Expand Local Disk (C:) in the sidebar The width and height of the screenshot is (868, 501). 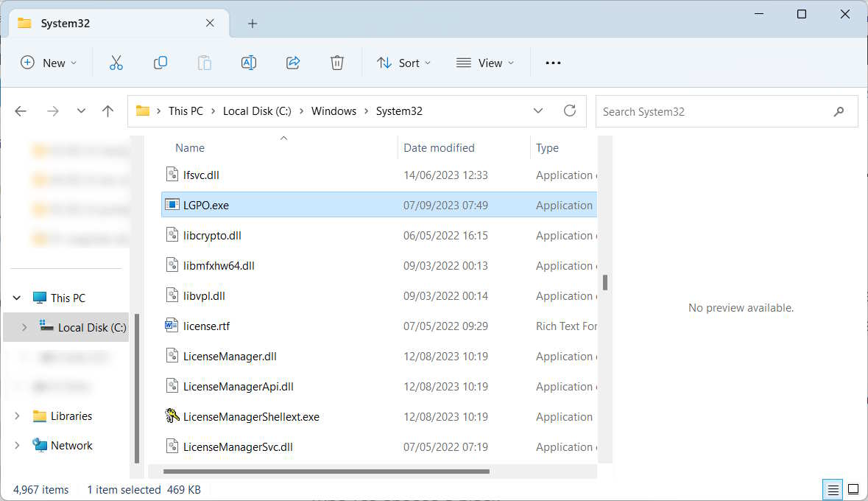[x=23, y=327]
